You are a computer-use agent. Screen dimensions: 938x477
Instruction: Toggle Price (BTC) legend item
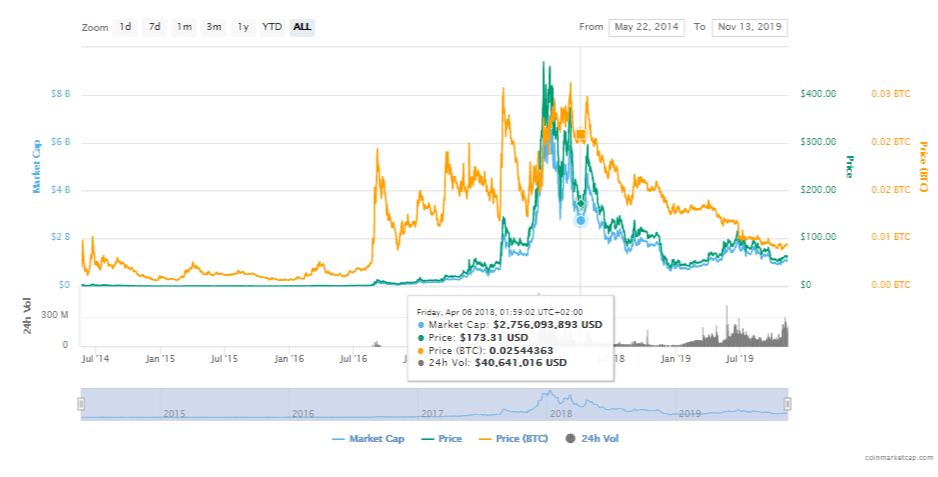tap(516, 438)
